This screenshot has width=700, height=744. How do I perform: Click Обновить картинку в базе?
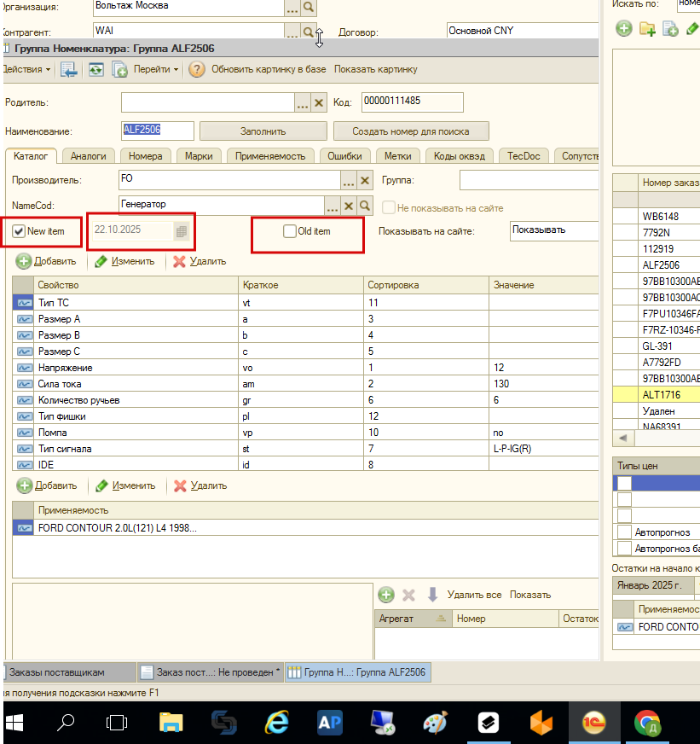click(x=269, y=69)
